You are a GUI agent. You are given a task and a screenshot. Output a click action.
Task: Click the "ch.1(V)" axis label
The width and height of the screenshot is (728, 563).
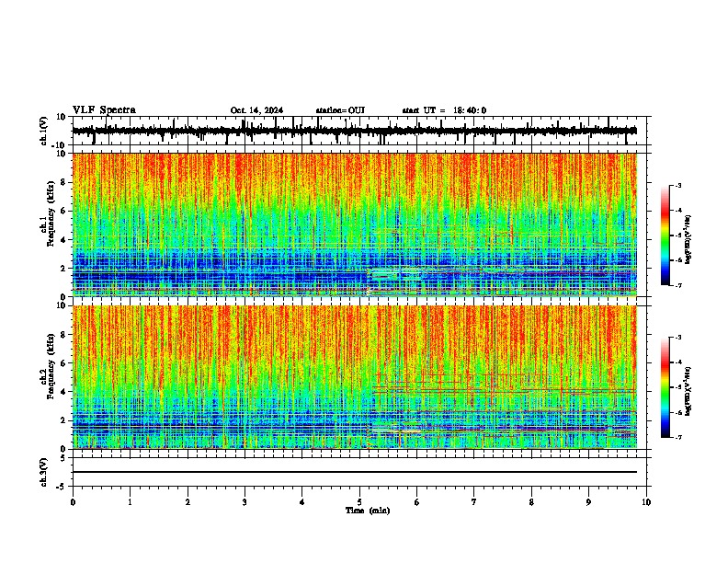coord(44,131)
